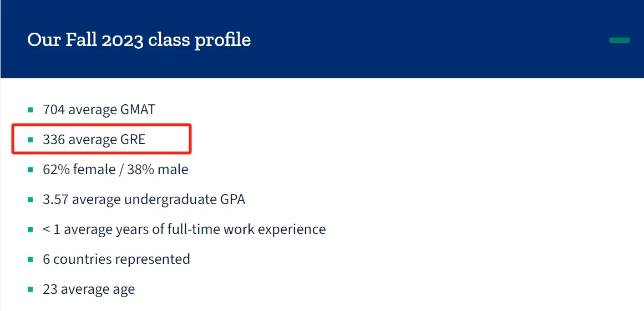This screenshot has width=644, height=311.
Task: Click the bullet marker before 62% female
Action: [x=31, y=170]
